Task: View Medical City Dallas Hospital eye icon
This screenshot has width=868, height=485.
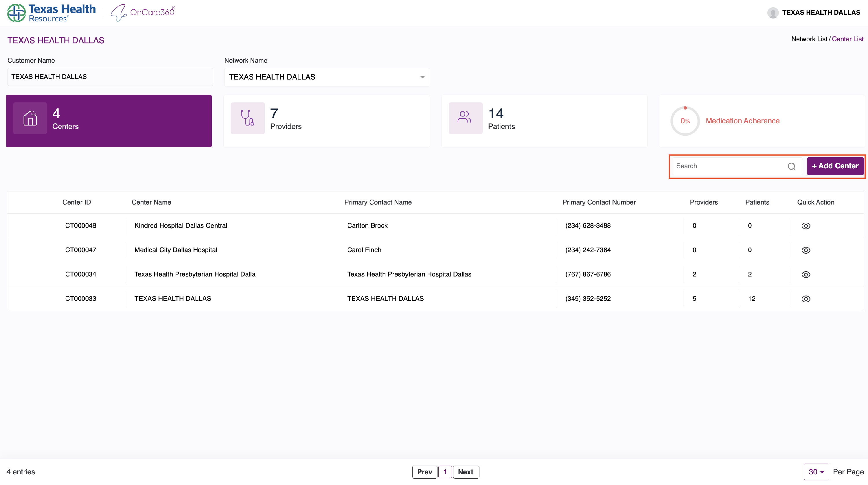Action: [806, 250]
